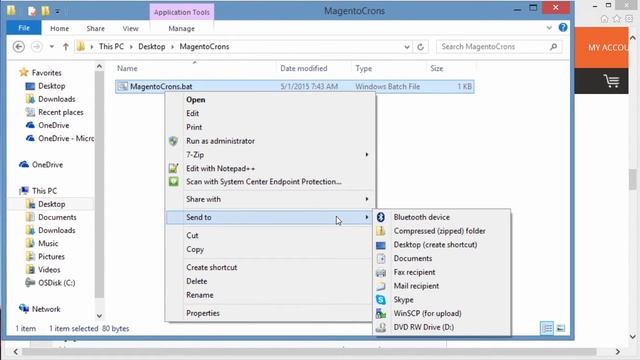The width and height of the screenshot is (640, 360).
Task: Expand the breadcrumb arrow after Desktop
Action: coord(172,47)
